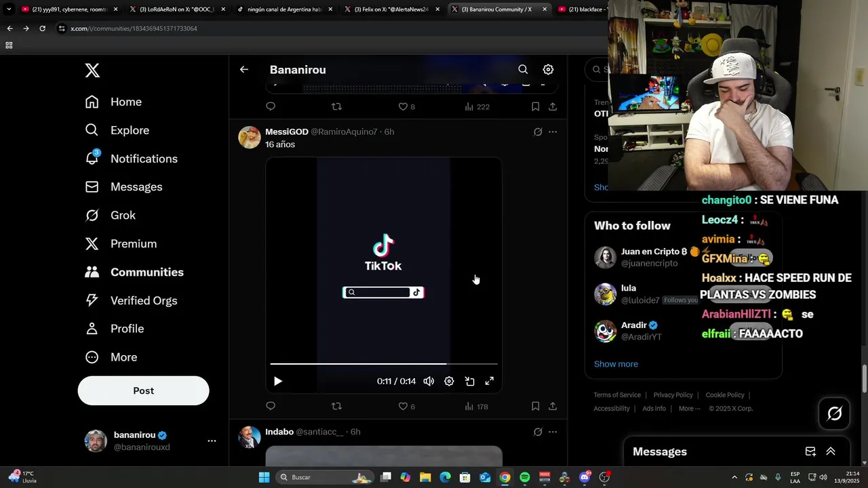The width and height of the screenshot is (868, 488).
Task: Click Grok icon on Indabo post
Action: [538, 432]
